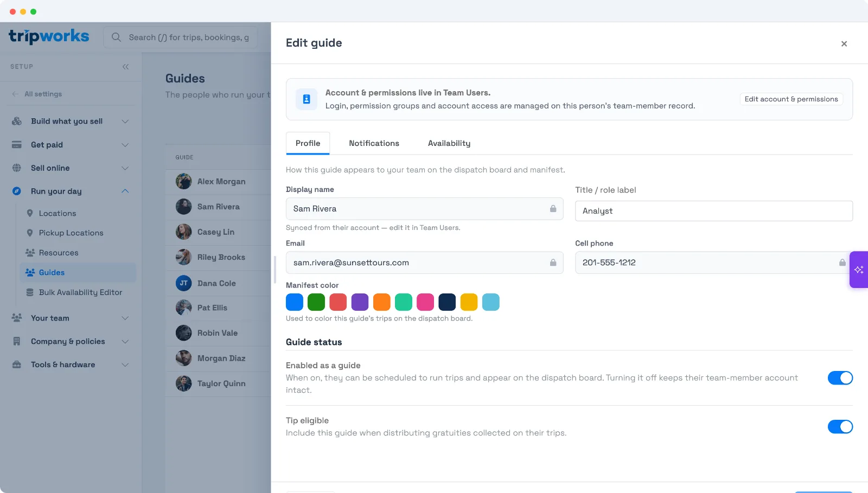
Task: Click the Title / role label field
Action: (x=714, y=211)
